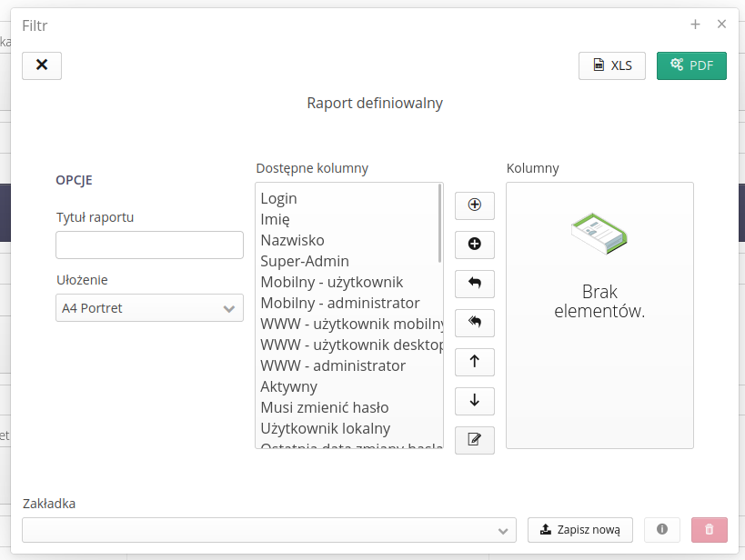
Task: Close the filter with the X button
Action: tap(42, 65)
